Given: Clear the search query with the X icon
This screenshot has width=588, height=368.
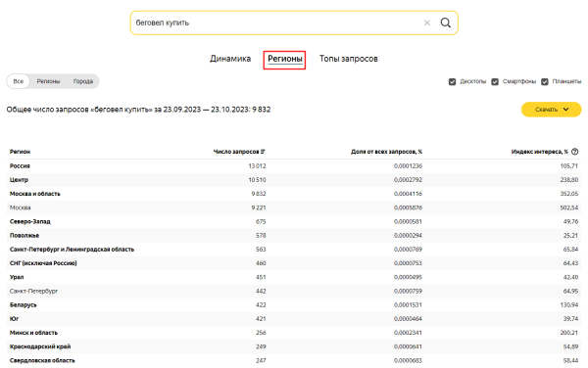Looking at the screenshot, I should (426, 23).
